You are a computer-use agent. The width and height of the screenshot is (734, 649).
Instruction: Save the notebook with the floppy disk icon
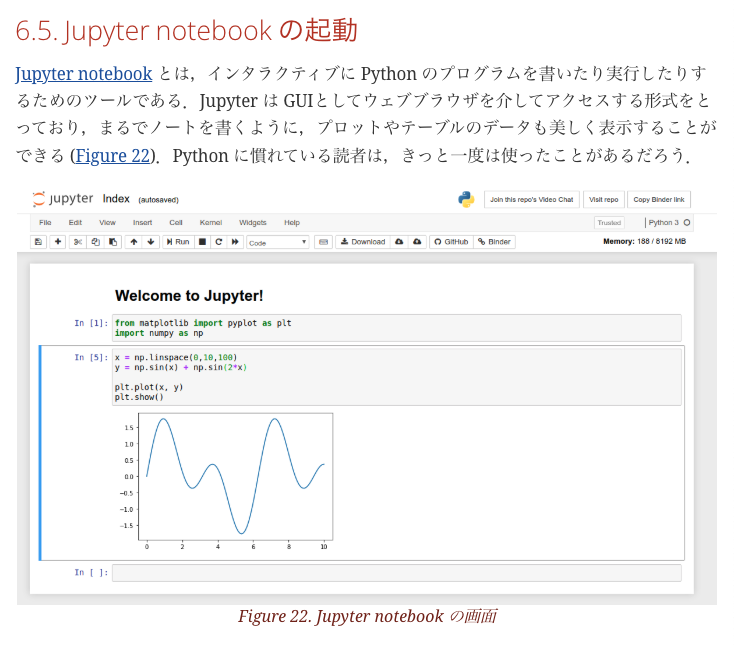pyautogui.click(x=38, y=242)
